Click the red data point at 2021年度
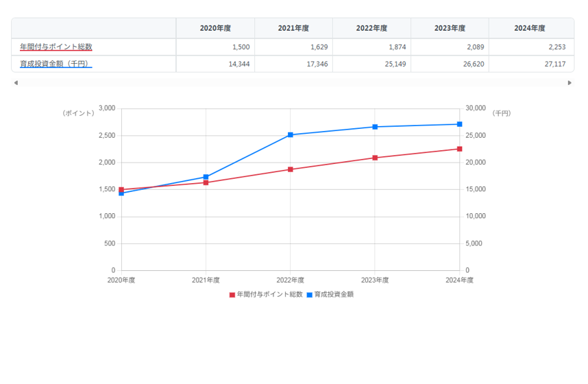Image resolution: width=588 pixels, height=384 pixels. 206,182
